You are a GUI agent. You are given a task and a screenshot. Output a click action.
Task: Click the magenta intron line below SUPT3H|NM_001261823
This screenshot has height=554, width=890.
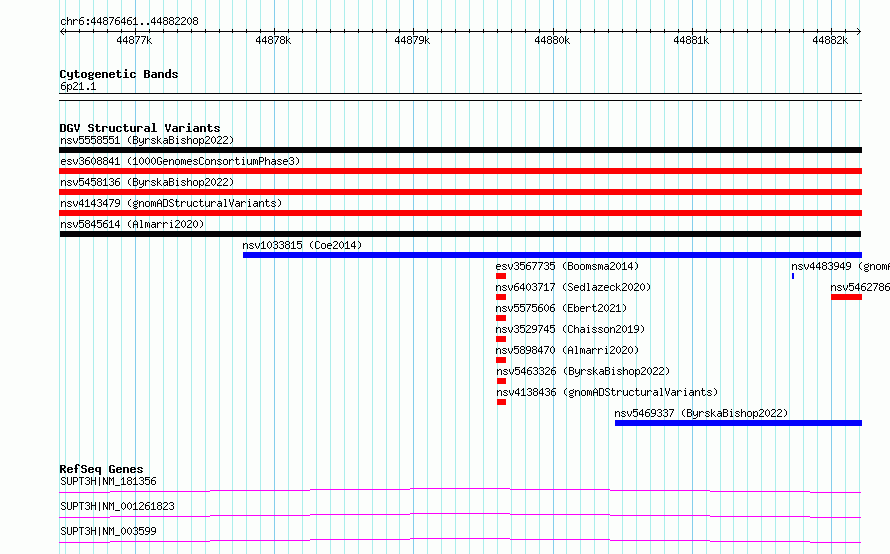coord(460,515)
